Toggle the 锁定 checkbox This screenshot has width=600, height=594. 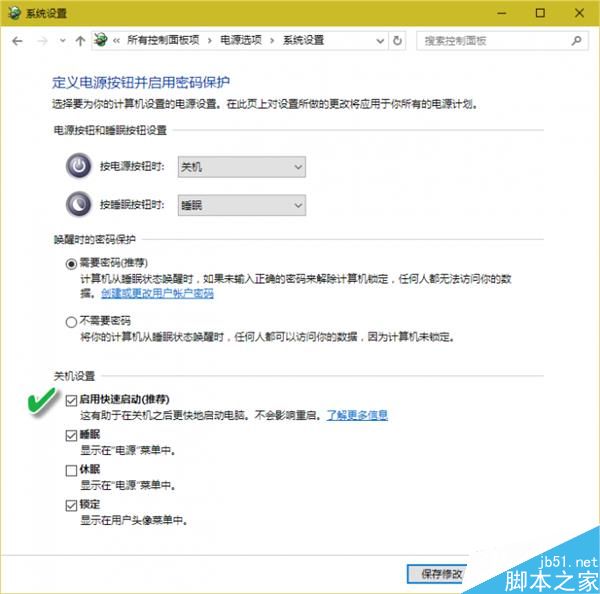pos(71,506)
